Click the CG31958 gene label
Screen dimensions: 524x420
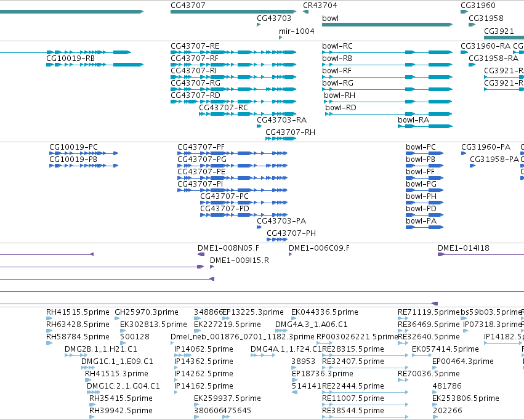[486, 18]
